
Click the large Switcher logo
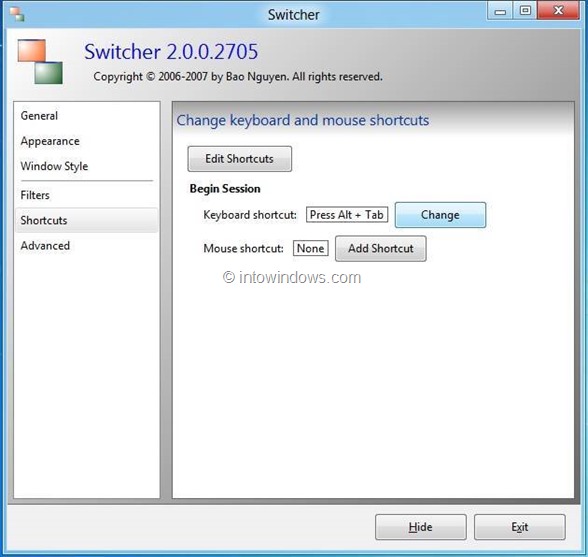[x=40, y=62]
